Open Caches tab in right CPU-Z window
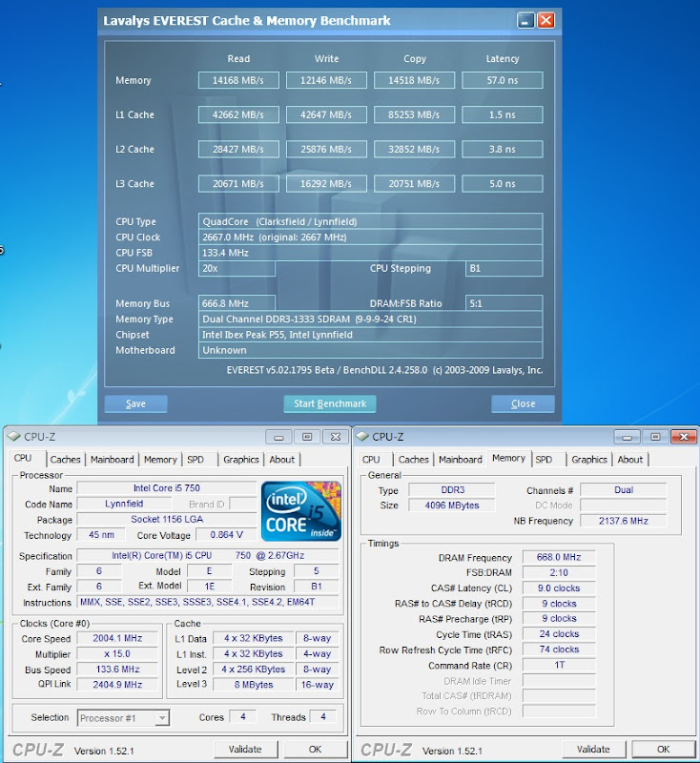This screenshot has width=700, height=763. pyautogui.click(x=414, y=460)
